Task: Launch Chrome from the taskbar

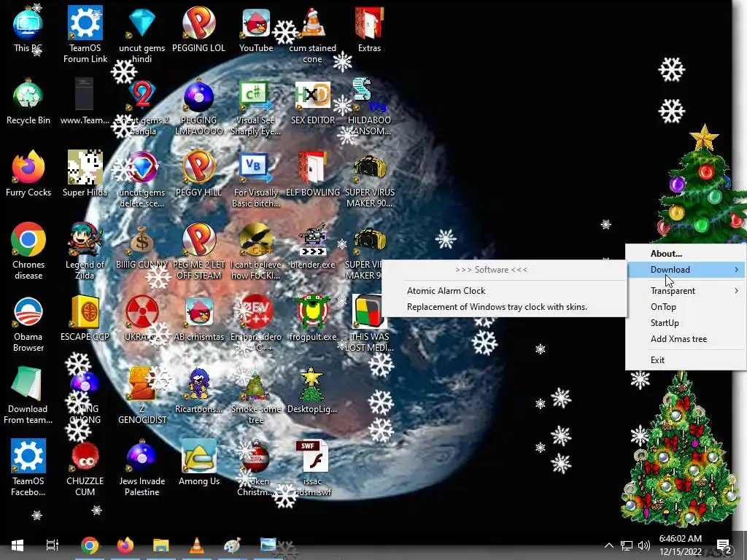Action: coord(90,545)
